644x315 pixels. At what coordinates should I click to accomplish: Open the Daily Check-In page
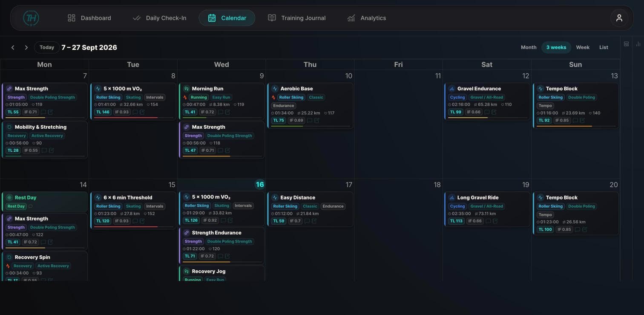coord(160,18)
